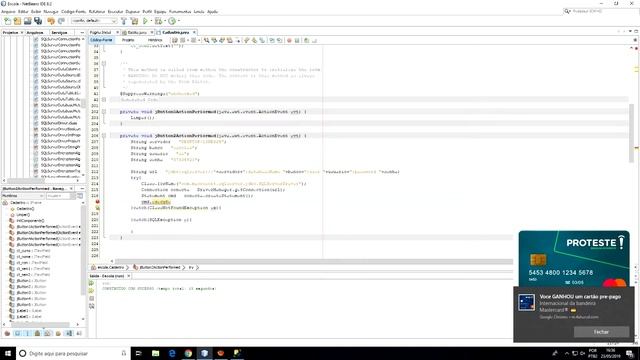The width and height of the screenshot is (640, 360).
Task: Toggle Show Static Members in Navigator footer
Action: (27, 333)
